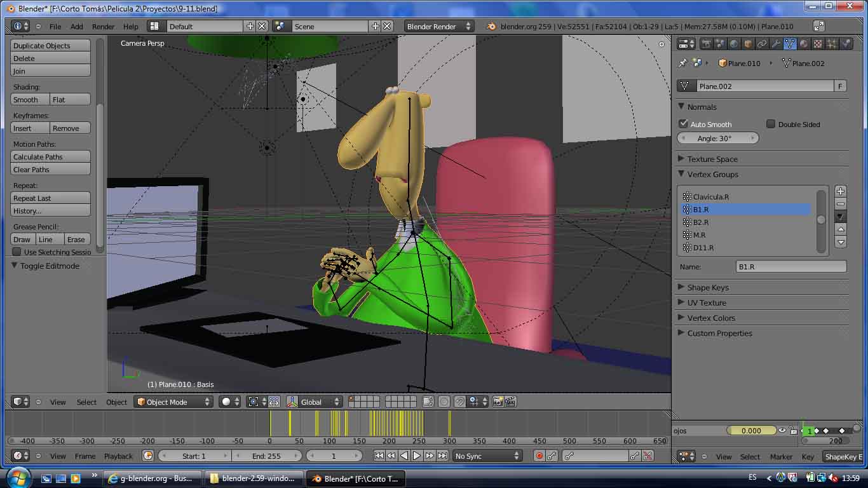Screen dimensions: 868x488
Task: Open the Object Mode dropdown
Action: tap(173, 402)
